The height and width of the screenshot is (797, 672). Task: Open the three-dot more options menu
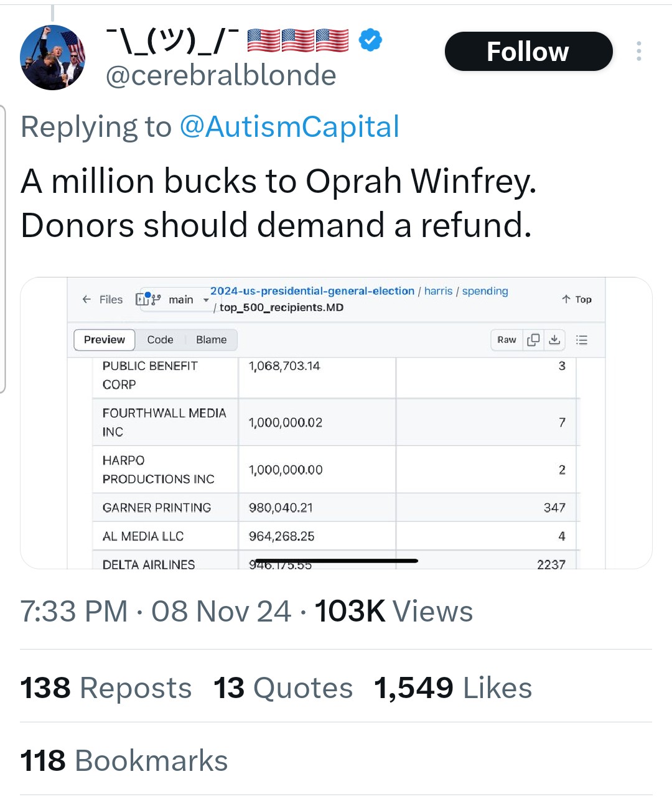(x=638, y=51)
